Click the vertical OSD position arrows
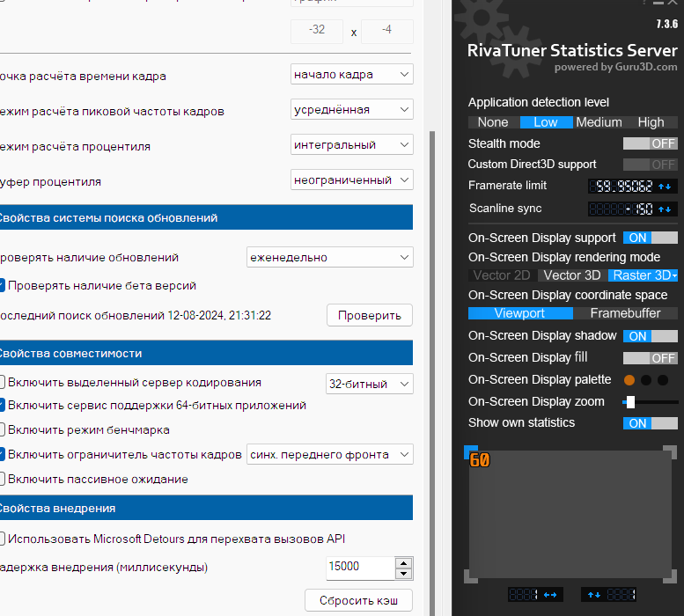684x616 pixels. pos(594,595)
